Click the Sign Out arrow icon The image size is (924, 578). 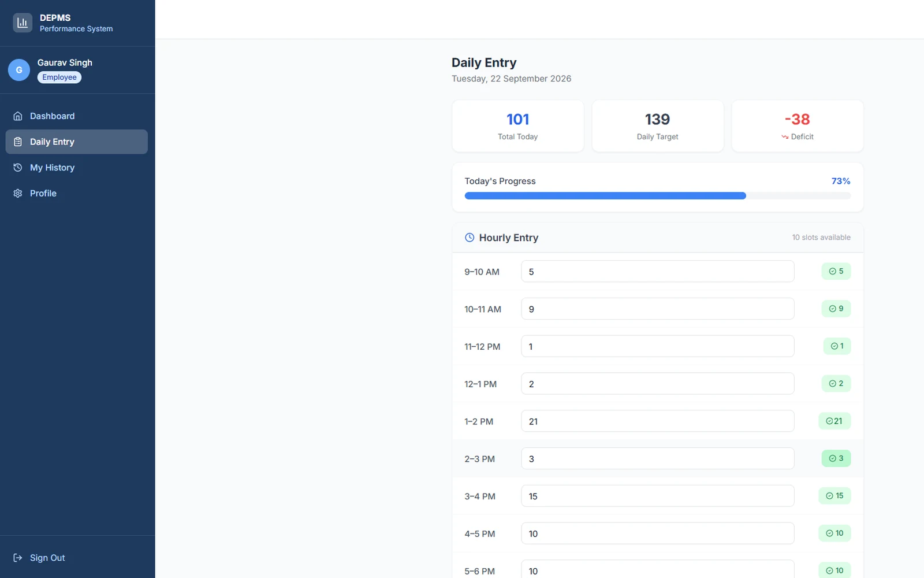[x=18, y=558]
